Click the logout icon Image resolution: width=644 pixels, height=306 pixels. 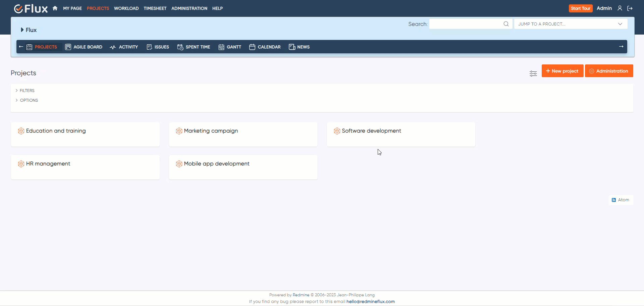point(630,8)
